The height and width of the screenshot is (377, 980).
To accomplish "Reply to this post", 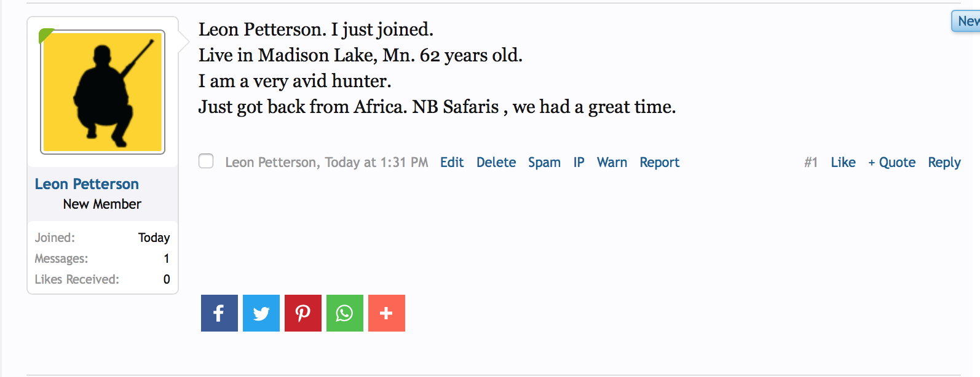I will pos(944,163).
